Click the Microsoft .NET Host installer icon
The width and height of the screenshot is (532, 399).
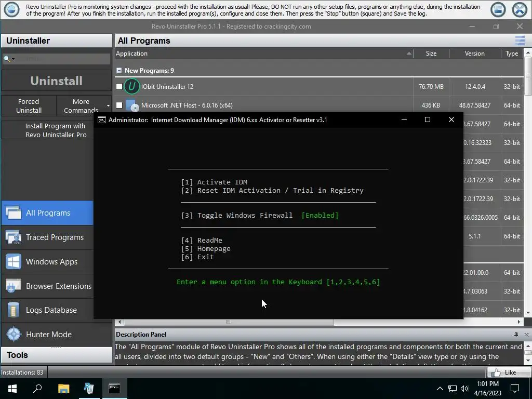132,105
